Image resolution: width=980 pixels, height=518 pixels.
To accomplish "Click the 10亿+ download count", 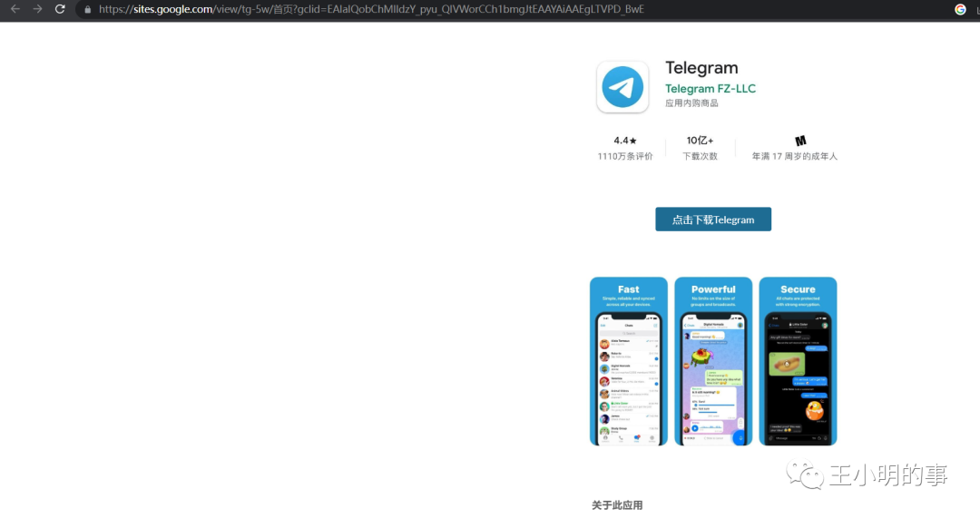I will pyautogui.click(x=700, y=141).
